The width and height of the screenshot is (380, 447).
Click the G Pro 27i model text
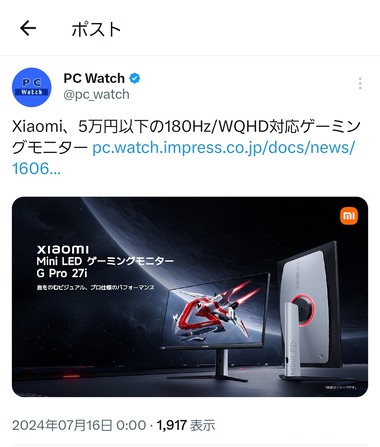click(x=62, y=273)
